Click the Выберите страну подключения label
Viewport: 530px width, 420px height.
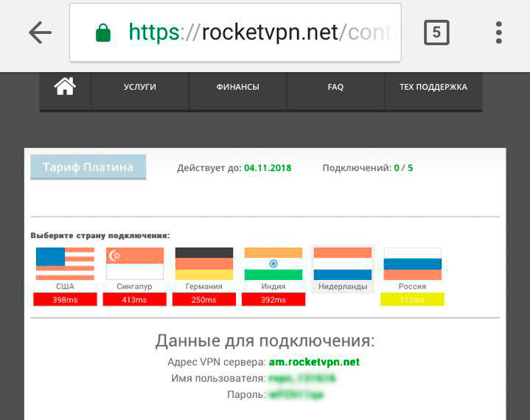pyautogui.click(x=100, y=236)
